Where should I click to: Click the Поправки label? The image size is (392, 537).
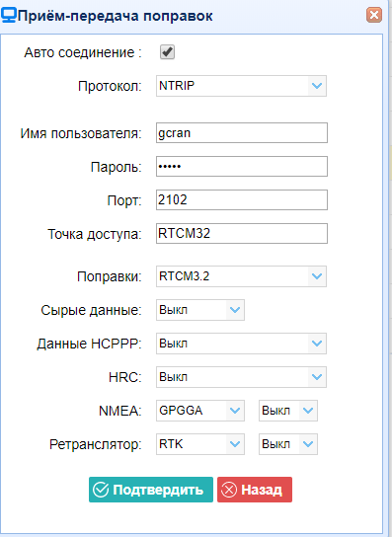110,276
